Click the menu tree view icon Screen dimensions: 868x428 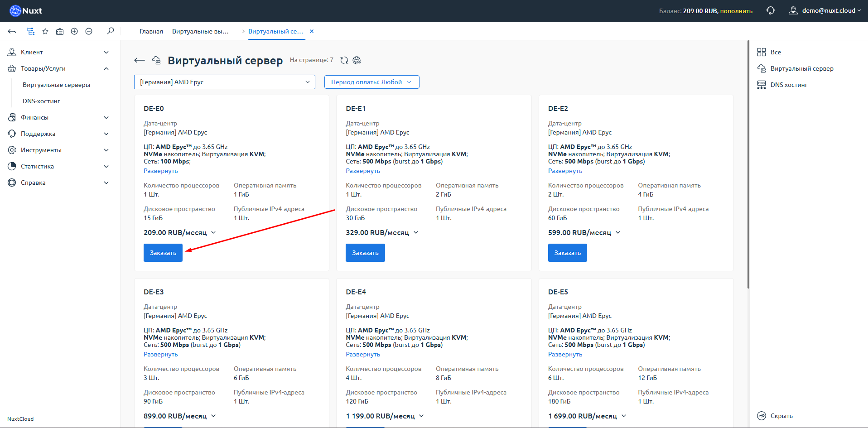click(x=31, y=31)
